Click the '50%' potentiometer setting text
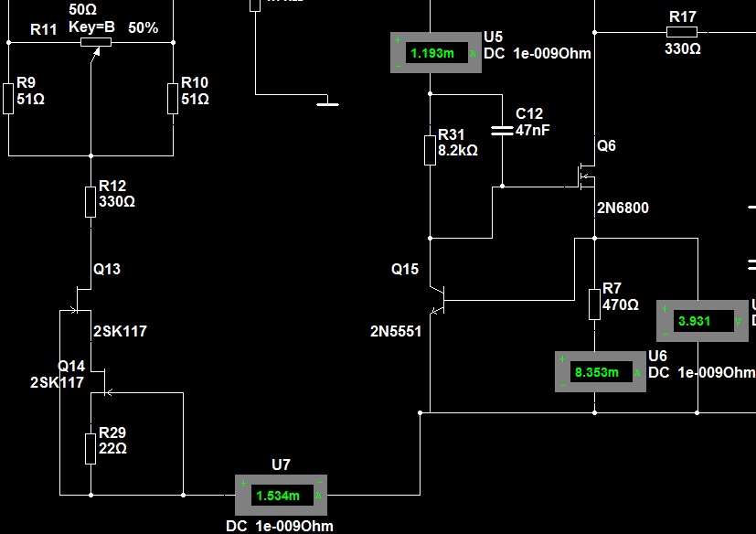The height and width of the screenshot is (534, 756). 144,28
